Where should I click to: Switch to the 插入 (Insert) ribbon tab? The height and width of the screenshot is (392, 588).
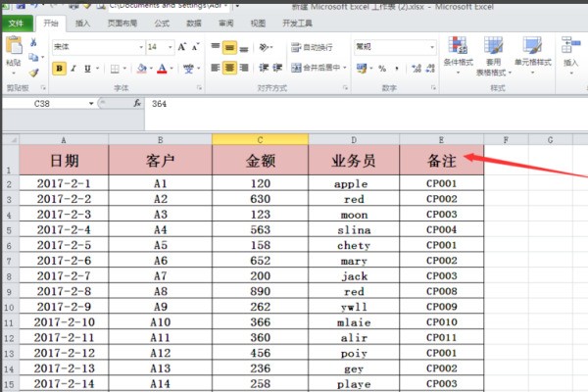click(83, 22)
